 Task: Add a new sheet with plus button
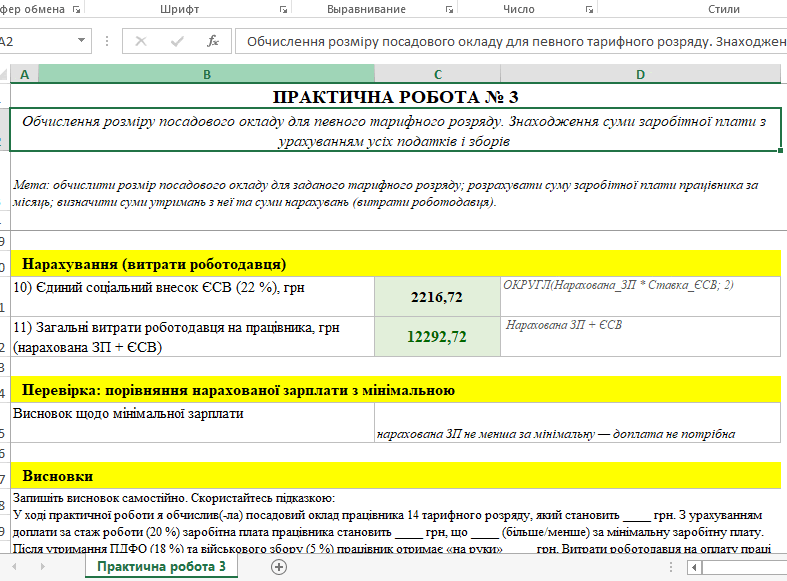pos(279,567)
